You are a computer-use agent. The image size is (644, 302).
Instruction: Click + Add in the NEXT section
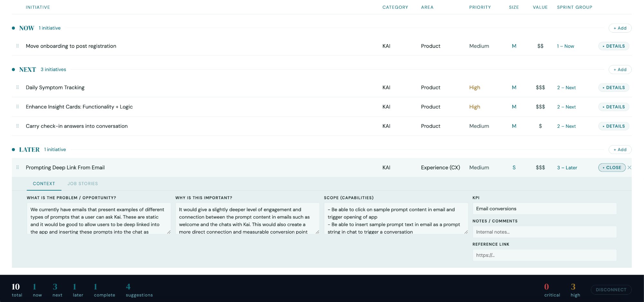coord(620,70)
